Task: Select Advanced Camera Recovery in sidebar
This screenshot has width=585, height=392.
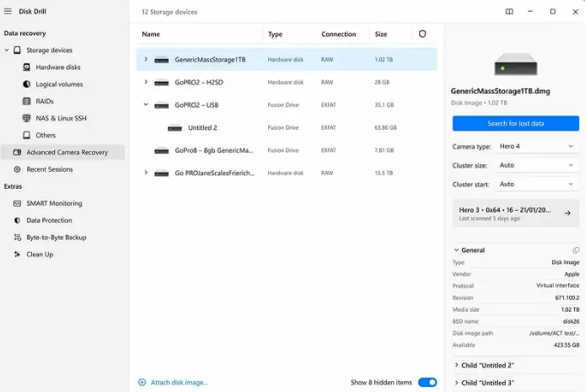Action: pos(67,153)
